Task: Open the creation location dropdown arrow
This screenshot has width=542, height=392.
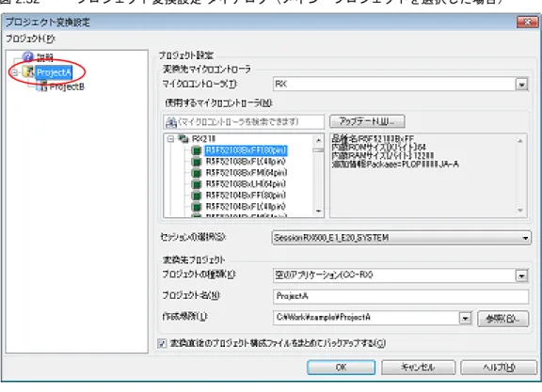Action: (465, 318)
